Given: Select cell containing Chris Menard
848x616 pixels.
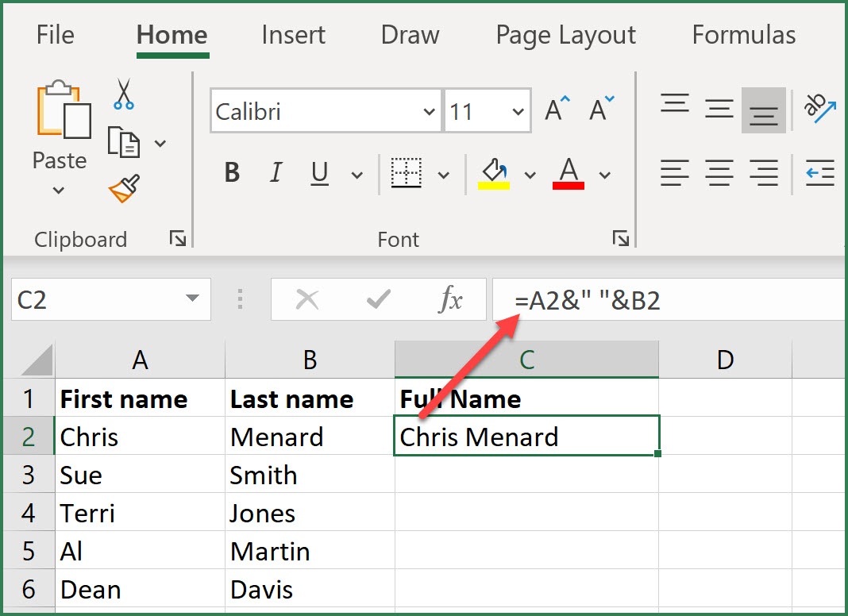Looking at the screenshot, I should click(526, 436).
